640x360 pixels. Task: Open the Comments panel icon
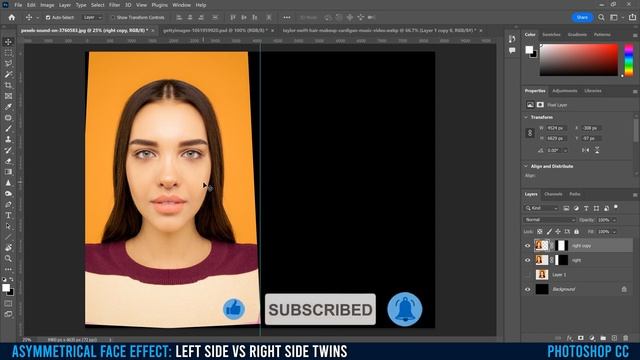[512, 50]
